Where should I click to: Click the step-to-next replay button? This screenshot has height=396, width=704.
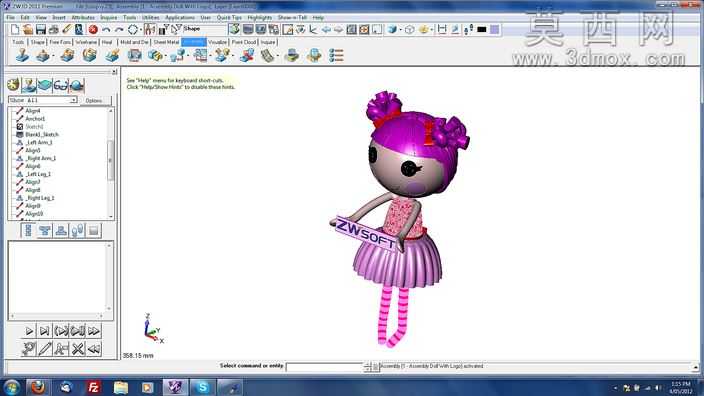pos(44,331)
